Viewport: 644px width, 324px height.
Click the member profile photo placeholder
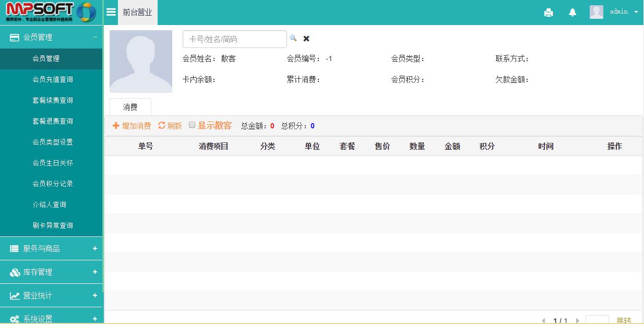[141, 62]
